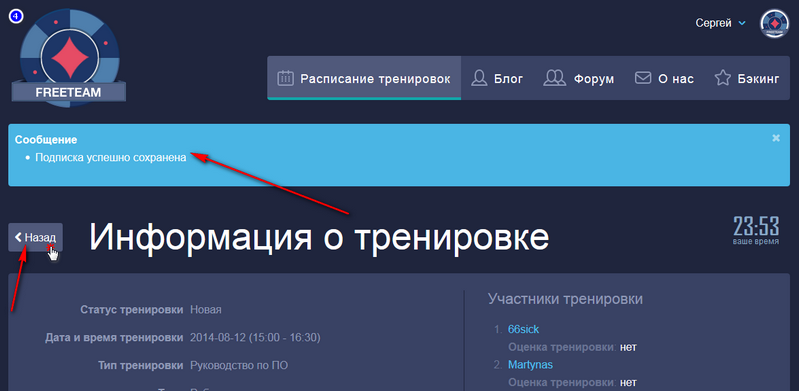Select the Бэкинг menu item
Screen dimensions: 799x391
[x=747, y=79]
